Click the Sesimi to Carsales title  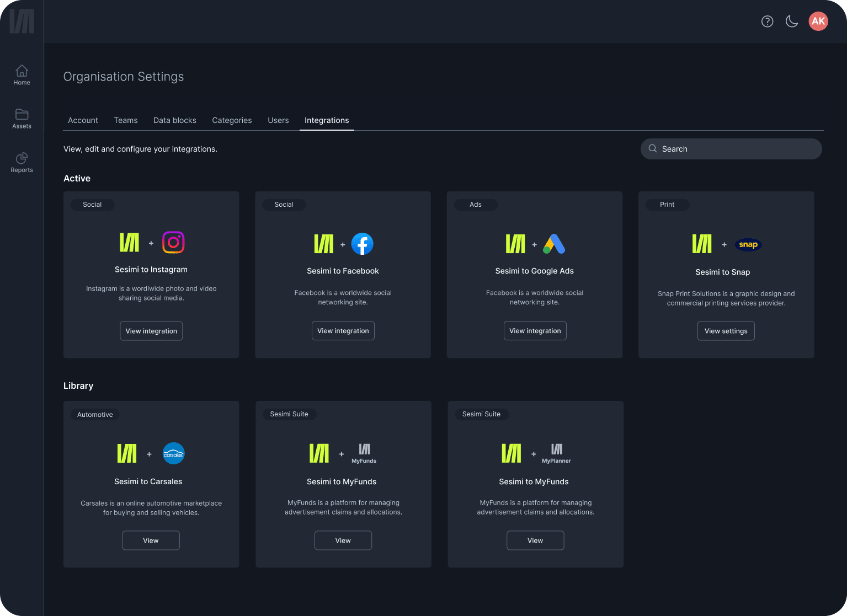point(148,481)
